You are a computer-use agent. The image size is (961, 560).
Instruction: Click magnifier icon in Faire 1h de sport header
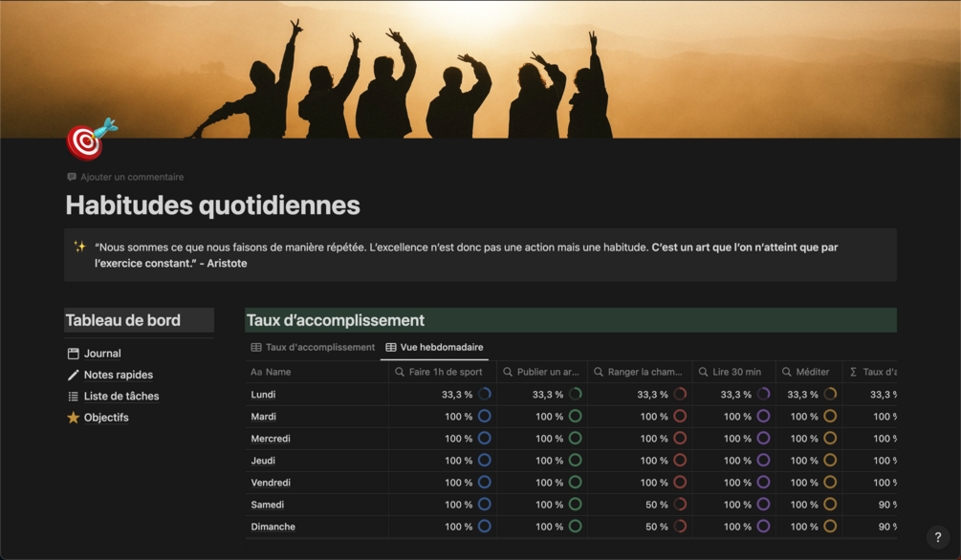[400, 372]
